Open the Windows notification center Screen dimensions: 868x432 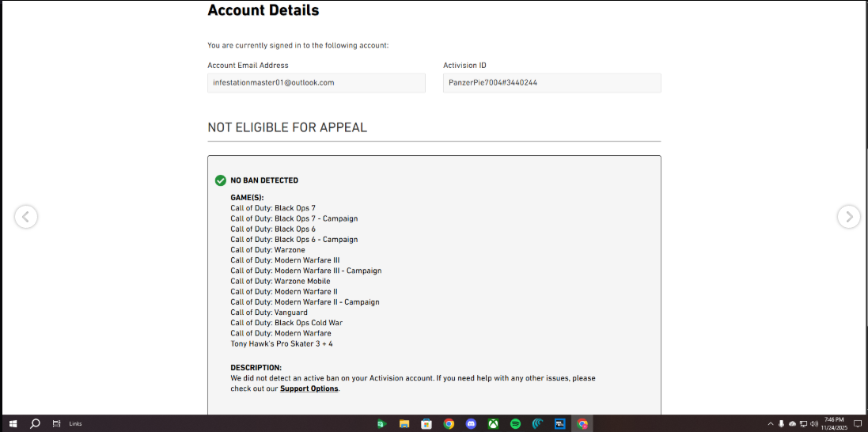[x=858, y=424]
